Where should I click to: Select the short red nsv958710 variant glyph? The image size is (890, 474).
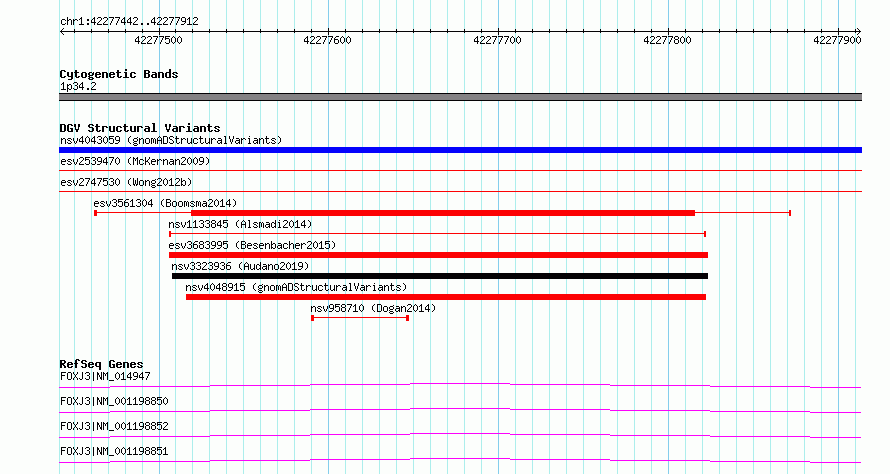pos(360,318)
